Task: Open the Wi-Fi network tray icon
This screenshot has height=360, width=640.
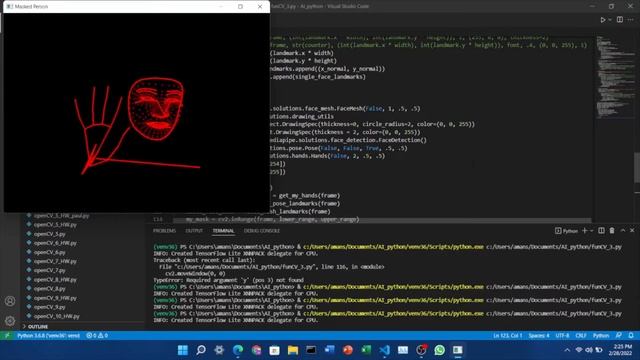Action: click(x=579, y=350)
